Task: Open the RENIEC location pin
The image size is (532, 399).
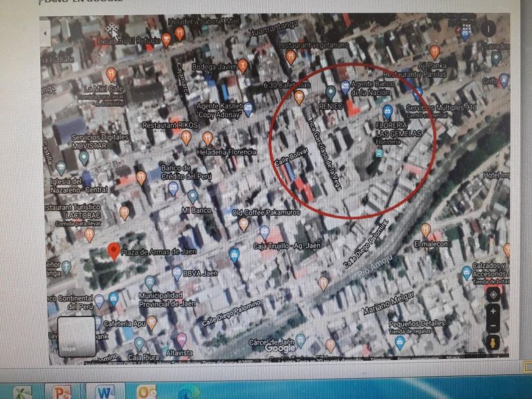Action: (x=330, y=92)
